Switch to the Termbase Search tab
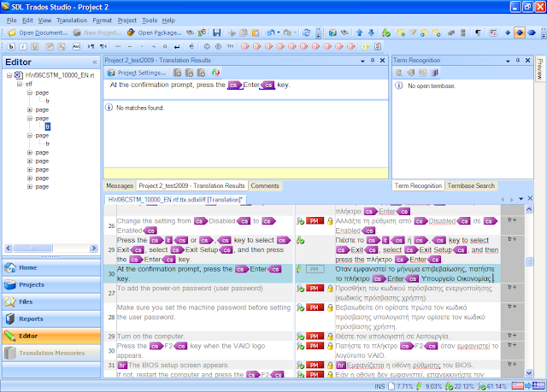 point(471,185)
